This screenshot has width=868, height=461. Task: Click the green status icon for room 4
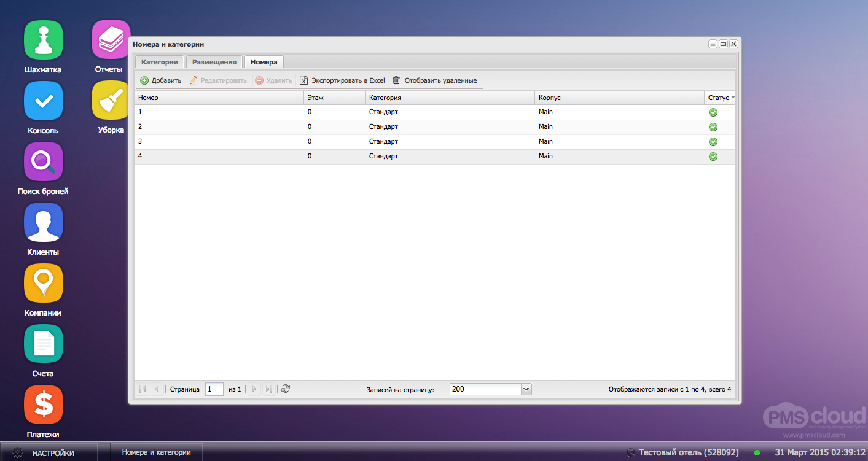[713, 157]
